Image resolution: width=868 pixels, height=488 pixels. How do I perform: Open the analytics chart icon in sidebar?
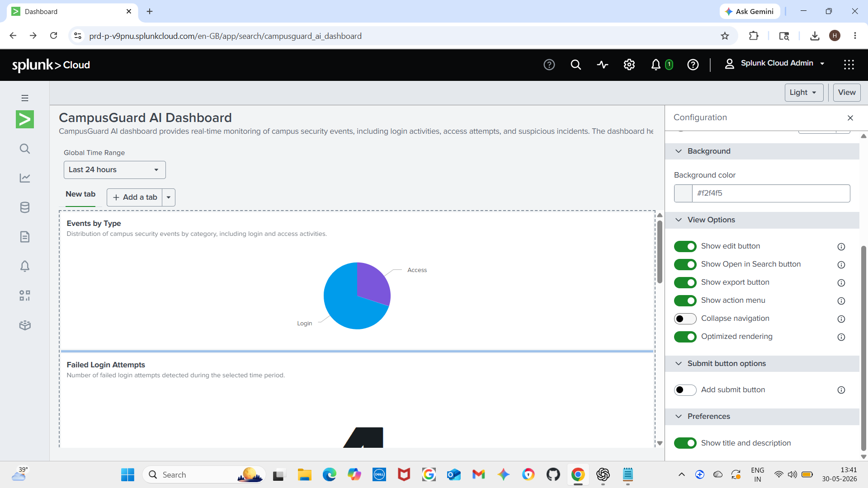click(25, 178)
